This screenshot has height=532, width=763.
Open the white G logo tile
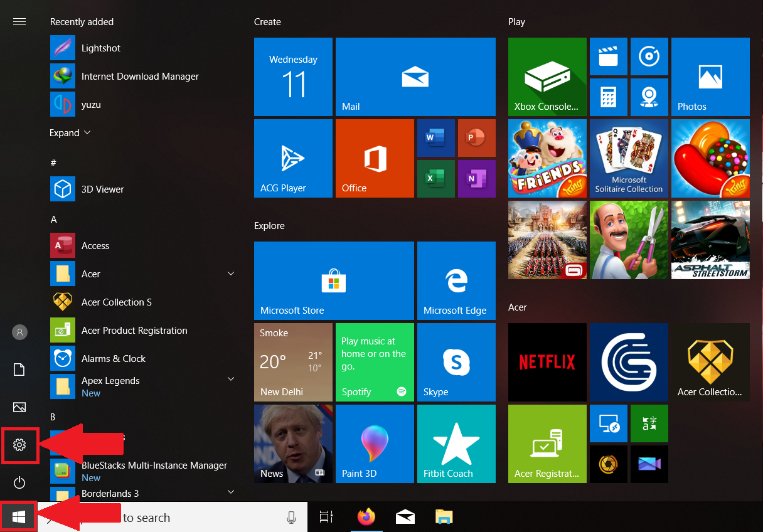click(629, 362)
